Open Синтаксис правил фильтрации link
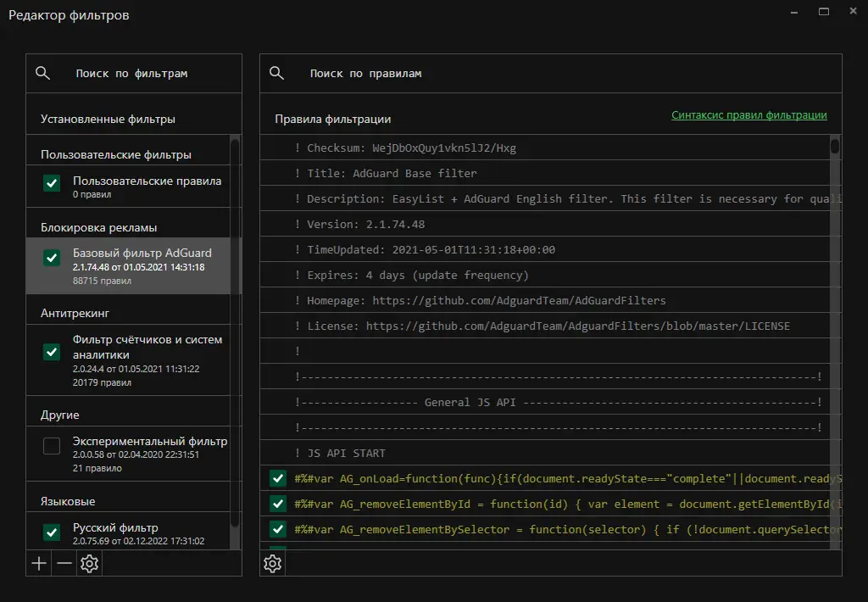Viewport: 868px width, 602px height. [748, 115]
